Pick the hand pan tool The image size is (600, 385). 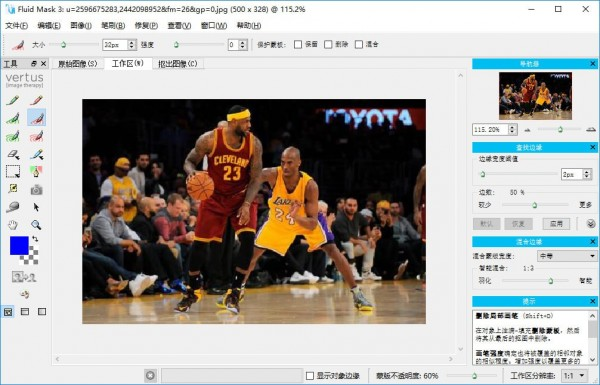click(13, 225)
